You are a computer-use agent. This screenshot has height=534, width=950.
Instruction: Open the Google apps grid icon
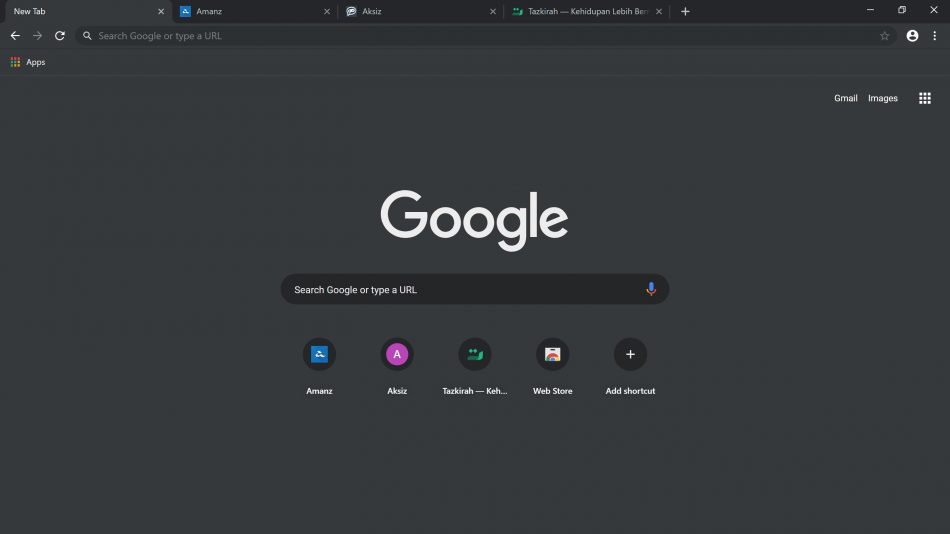[x=925, y=98]
